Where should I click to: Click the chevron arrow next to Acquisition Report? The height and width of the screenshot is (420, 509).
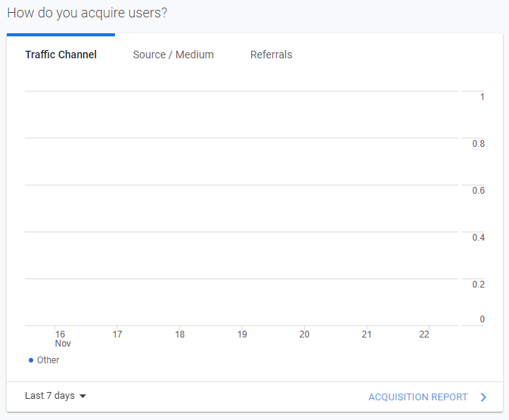tap(483, 397)
